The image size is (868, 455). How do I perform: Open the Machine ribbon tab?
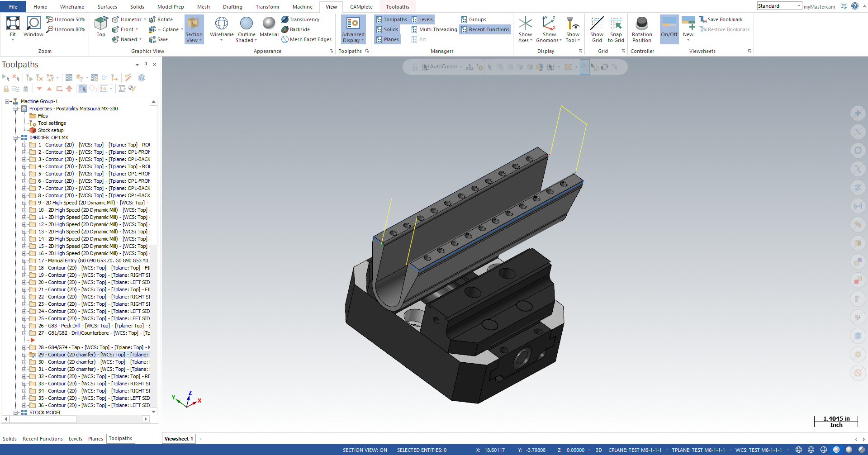[302, 7]
